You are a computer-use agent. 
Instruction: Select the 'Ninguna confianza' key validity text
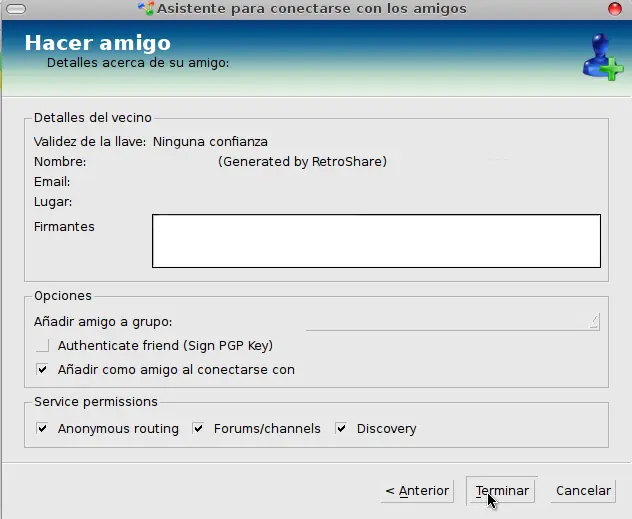tap(210, 142)
